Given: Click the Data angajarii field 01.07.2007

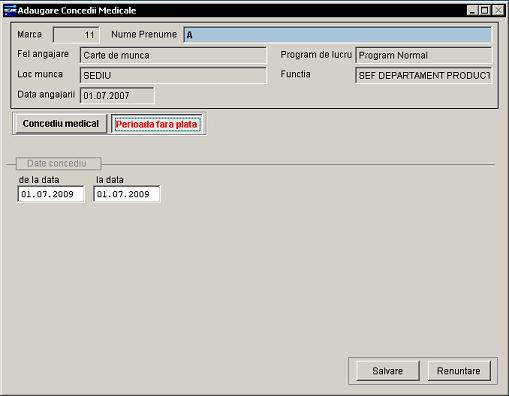Looking at the screenshot, I should click(117, 96).
